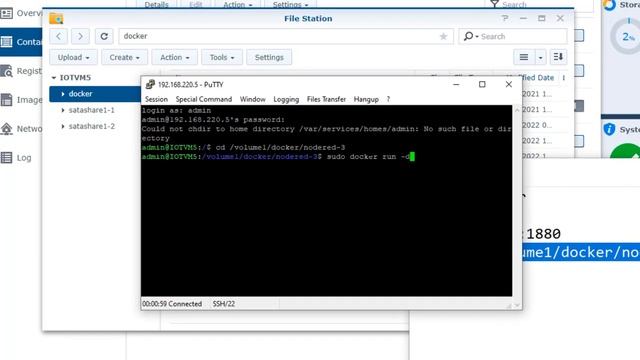Screen dimensions: 640x360
Task: Click the Docker Edit button behind File Station
Action: tap(196, 4)
